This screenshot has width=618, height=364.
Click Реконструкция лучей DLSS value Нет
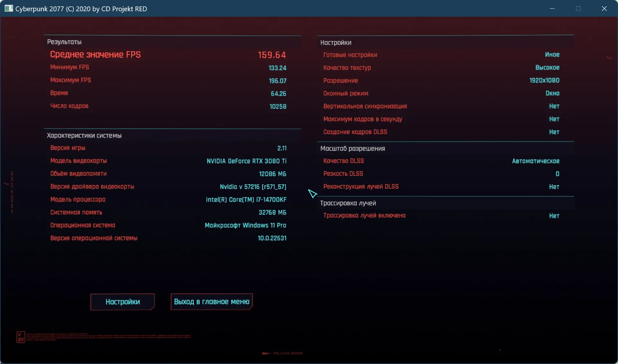tap(554, 187)
